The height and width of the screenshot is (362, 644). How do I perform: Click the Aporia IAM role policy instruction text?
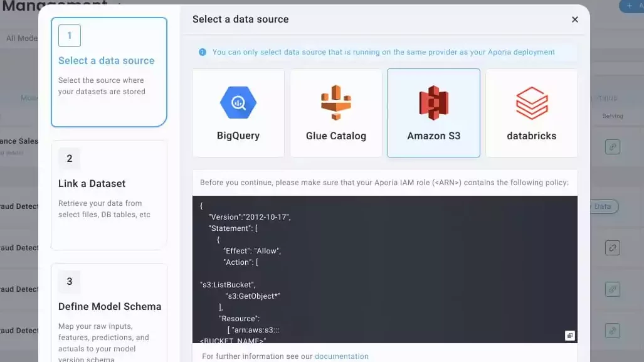click(384, 183)
